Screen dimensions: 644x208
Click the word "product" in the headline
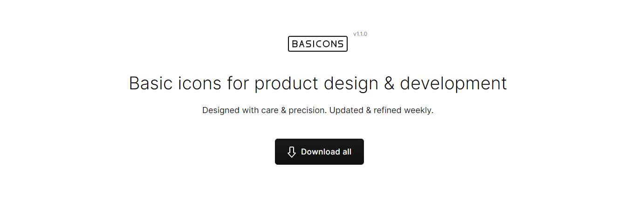click(x=286, y=83)
